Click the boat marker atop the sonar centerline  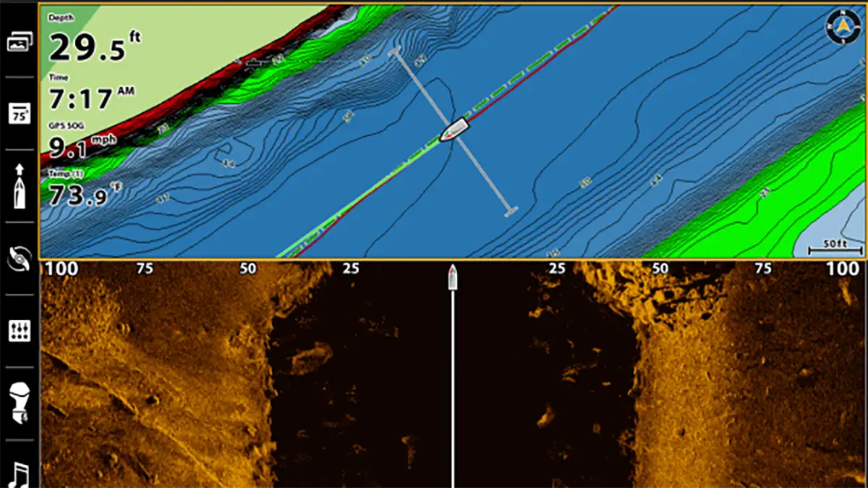(x=453, y=276)
